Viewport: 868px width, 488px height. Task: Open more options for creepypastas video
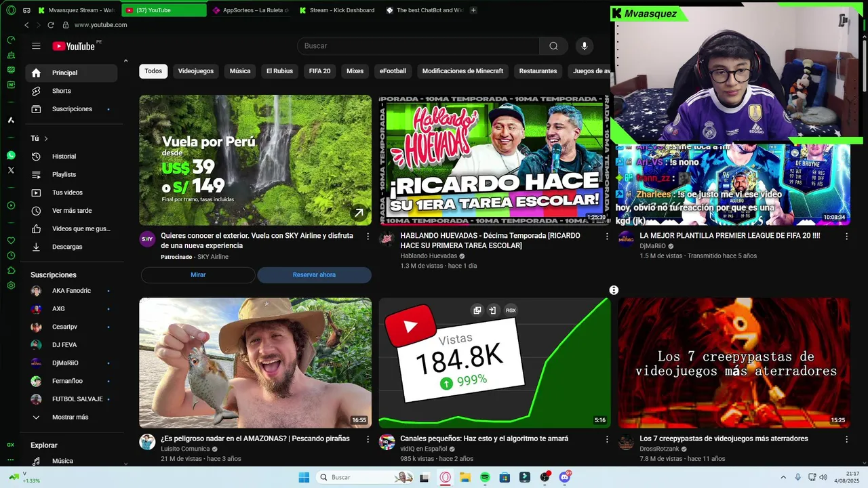[x=846, y=439]
